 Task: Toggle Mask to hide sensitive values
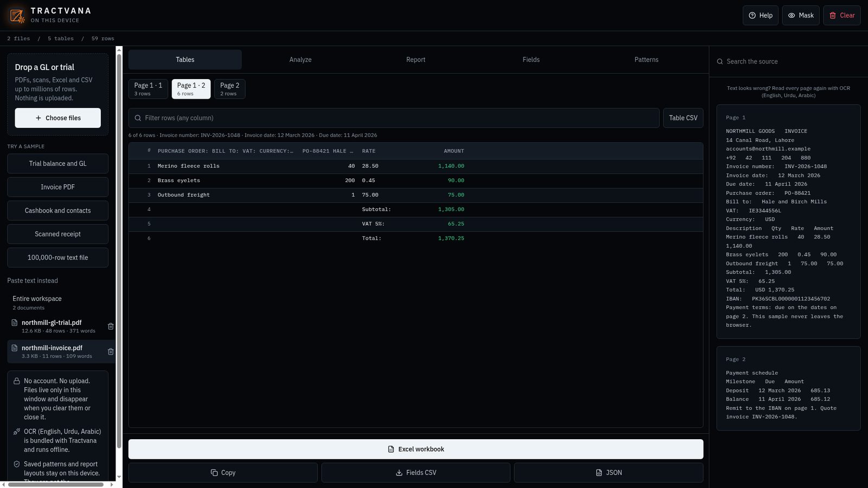click(801, 16)
